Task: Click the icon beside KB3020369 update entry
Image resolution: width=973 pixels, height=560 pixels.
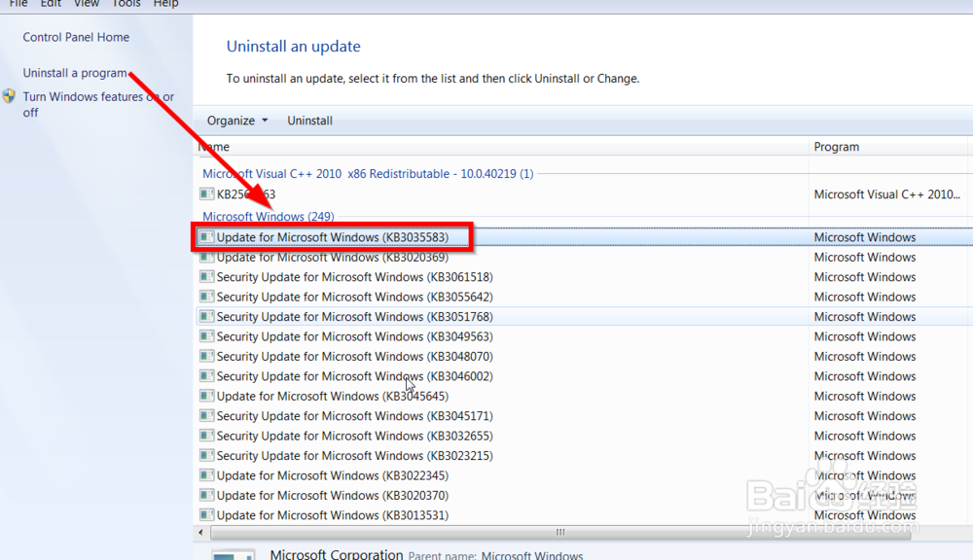Action: [x=206, y=257]
